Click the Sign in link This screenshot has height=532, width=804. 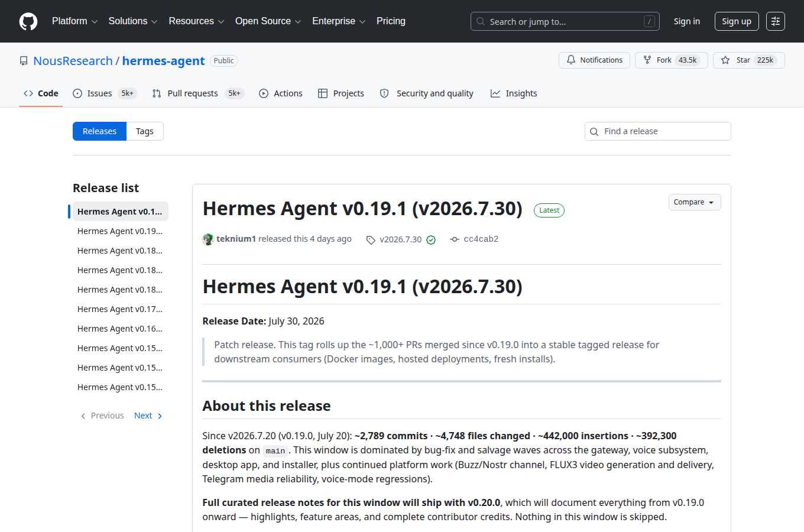(687, 21)
